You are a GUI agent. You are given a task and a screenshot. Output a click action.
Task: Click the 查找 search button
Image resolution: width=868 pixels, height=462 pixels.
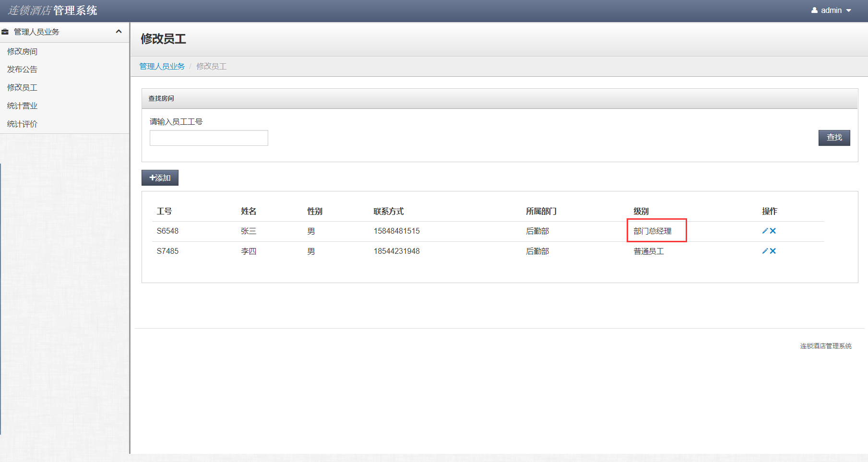tap(834, 138)
